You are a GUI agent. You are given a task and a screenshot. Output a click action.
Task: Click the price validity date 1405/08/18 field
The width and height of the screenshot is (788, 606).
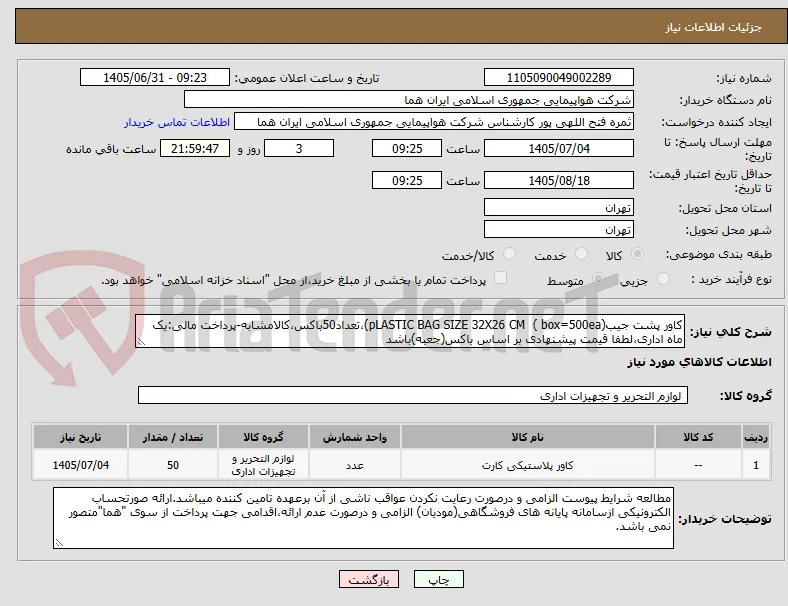(x=559, y=180)
